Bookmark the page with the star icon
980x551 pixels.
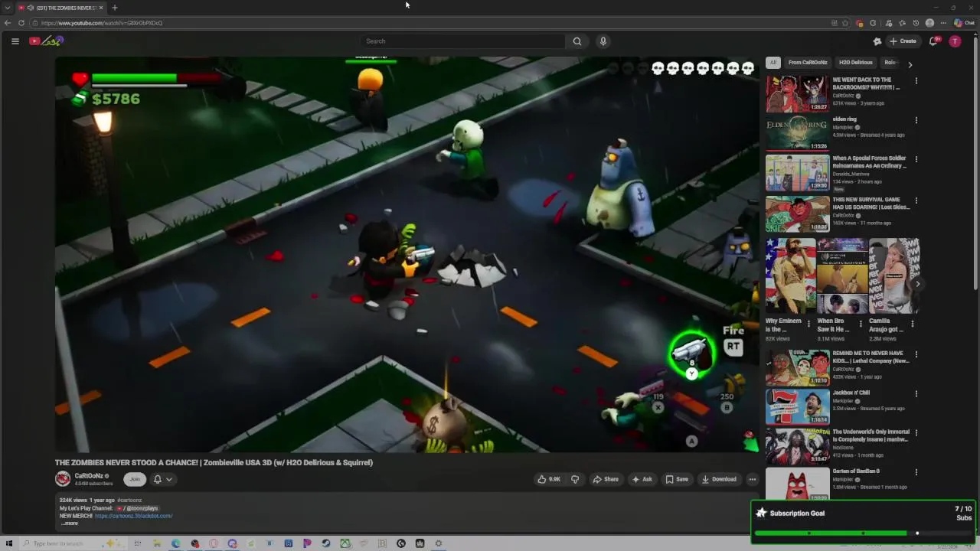coord(845,23)
